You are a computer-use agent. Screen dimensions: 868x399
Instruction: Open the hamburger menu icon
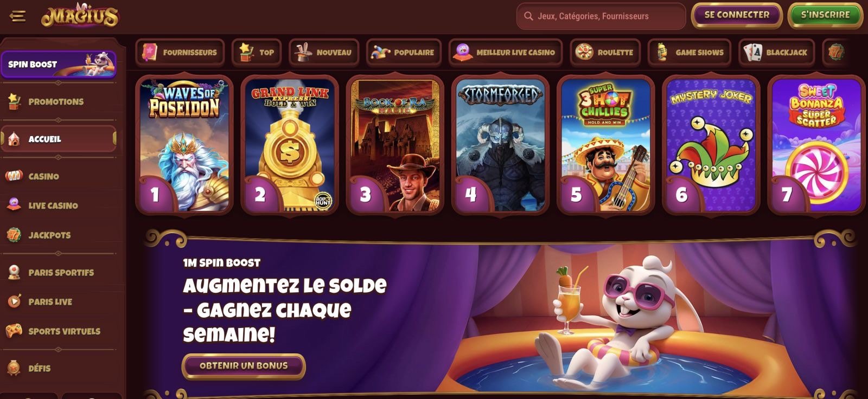click(x=17, y=16)
